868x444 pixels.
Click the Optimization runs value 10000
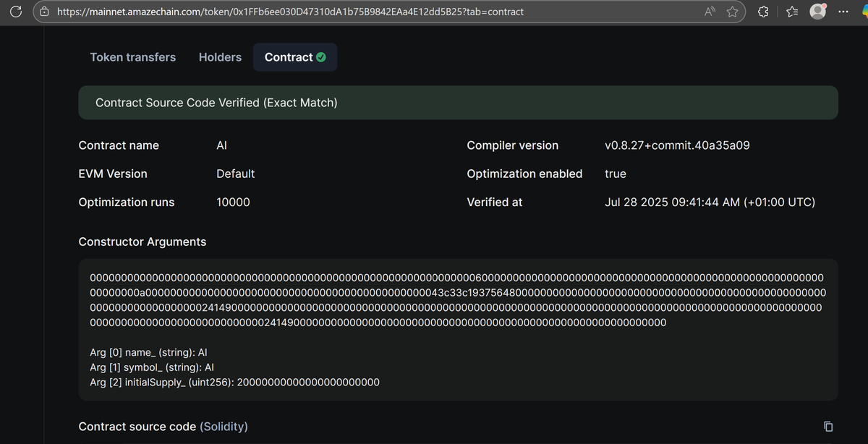[x=233, y=202]
